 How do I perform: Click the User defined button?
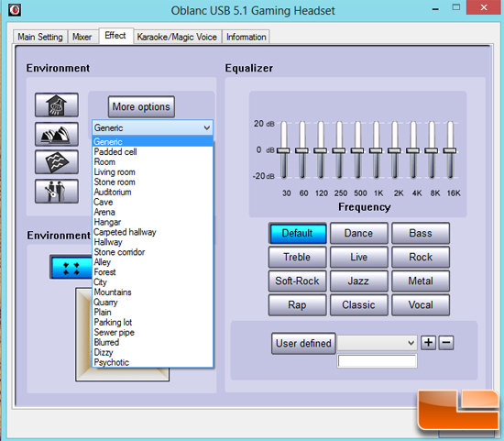point(303,343)
